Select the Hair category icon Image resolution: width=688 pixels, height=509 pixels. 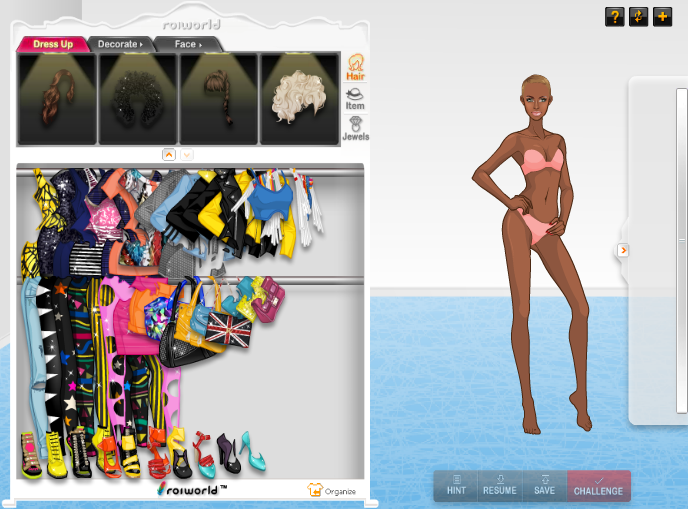pyautogui.click(x=355, y=67)
